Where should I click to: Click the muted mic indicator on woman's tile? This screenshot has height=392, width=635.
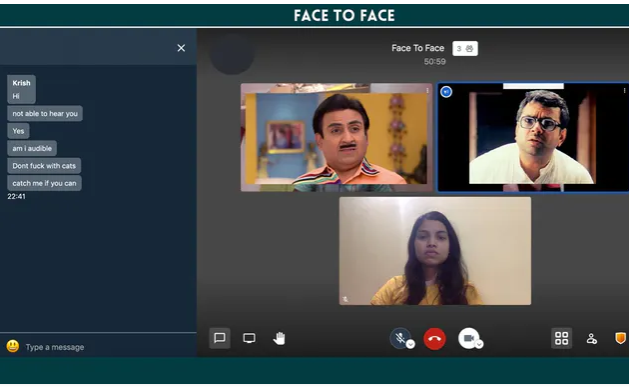pyautogui.click(x=345, y=299)
